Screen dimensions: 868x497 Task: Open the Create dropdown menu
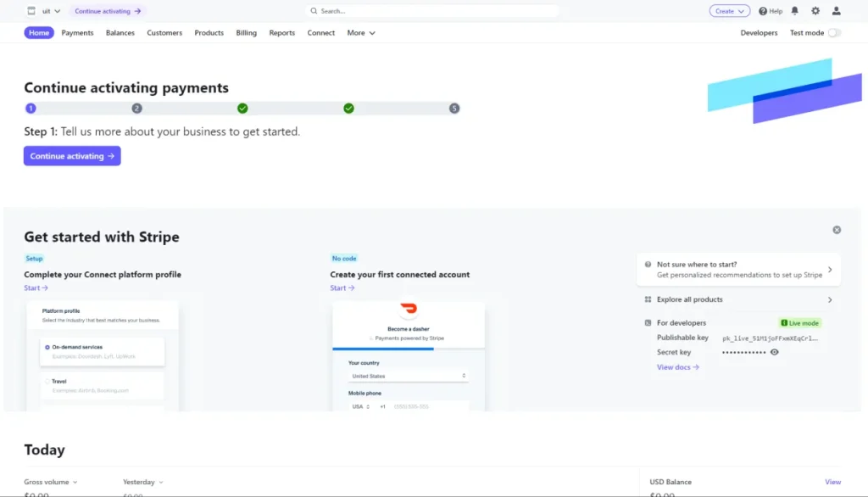click(729, 11)
